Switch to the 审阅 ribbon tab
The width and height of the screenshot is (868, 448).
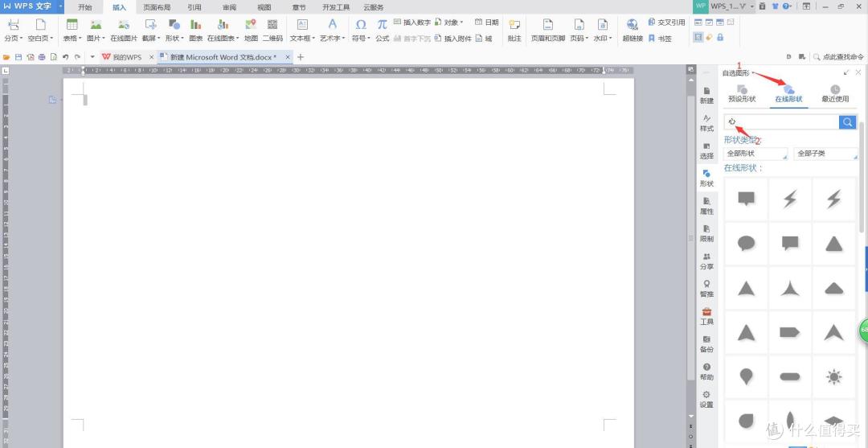(230, 7)
